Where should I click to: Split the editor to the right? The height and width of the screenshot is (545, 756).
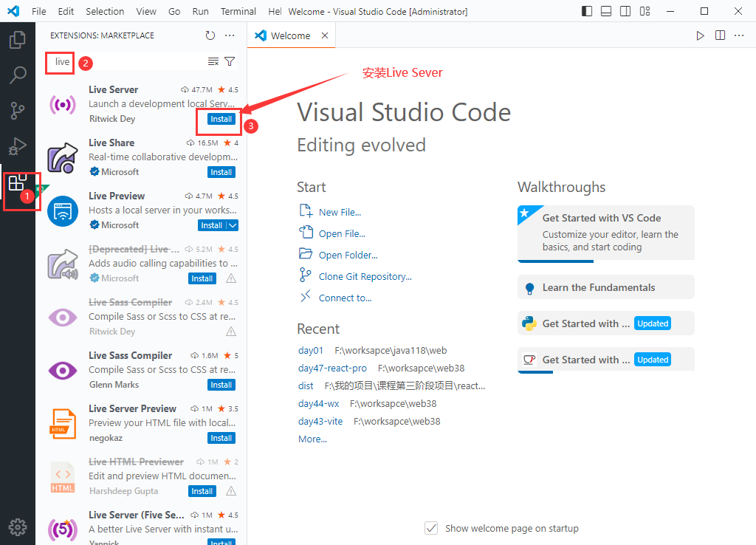pos(721,35)
